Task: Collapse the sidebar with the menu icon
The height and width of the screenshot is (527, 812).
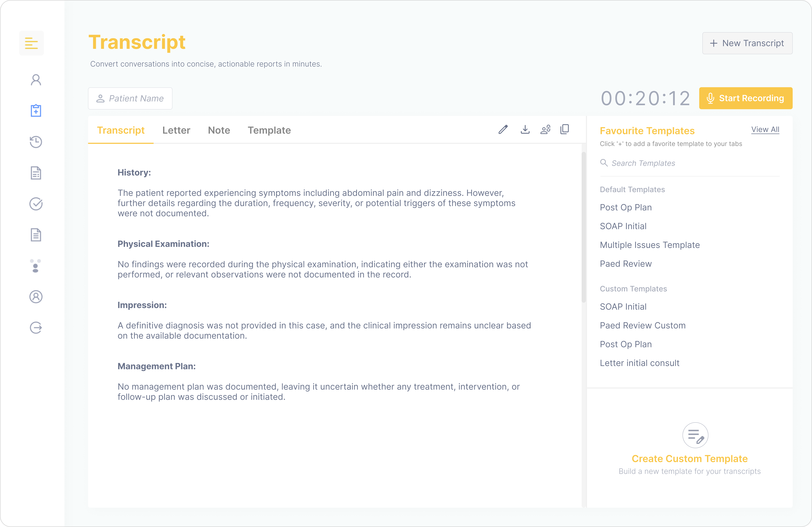Action: coord(31,43)
